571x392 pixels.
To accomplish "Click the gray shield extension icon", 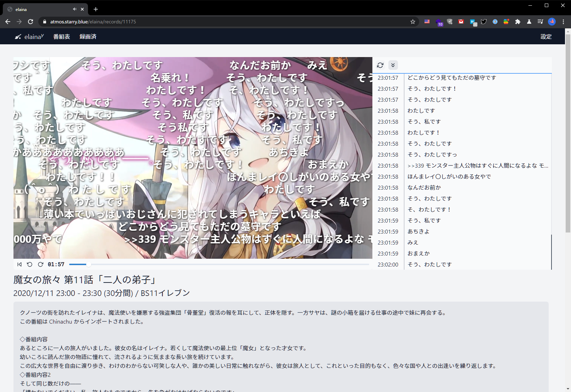I will pos(450,22).
